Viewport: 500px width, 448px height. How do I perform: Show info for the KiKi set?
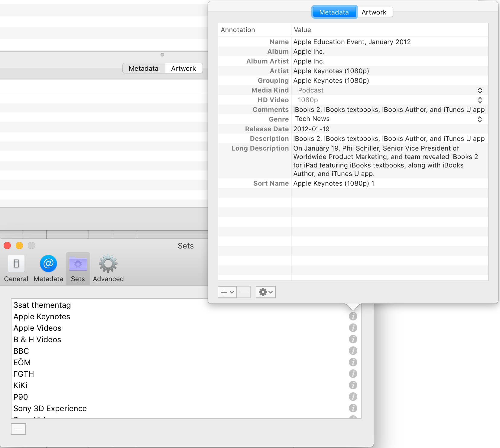pyautogui.click(x=353, y=385)
